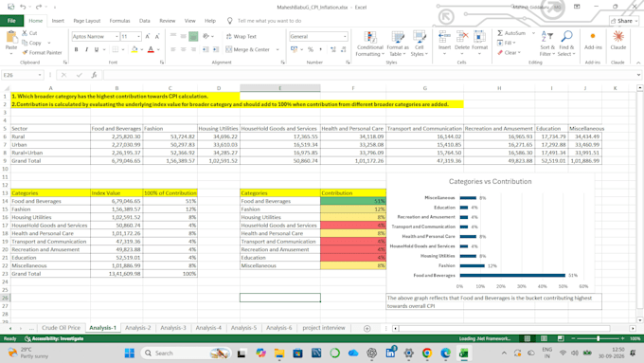Open Cell Styles gallery
This screenshot has width=644, height=363.
420,44
